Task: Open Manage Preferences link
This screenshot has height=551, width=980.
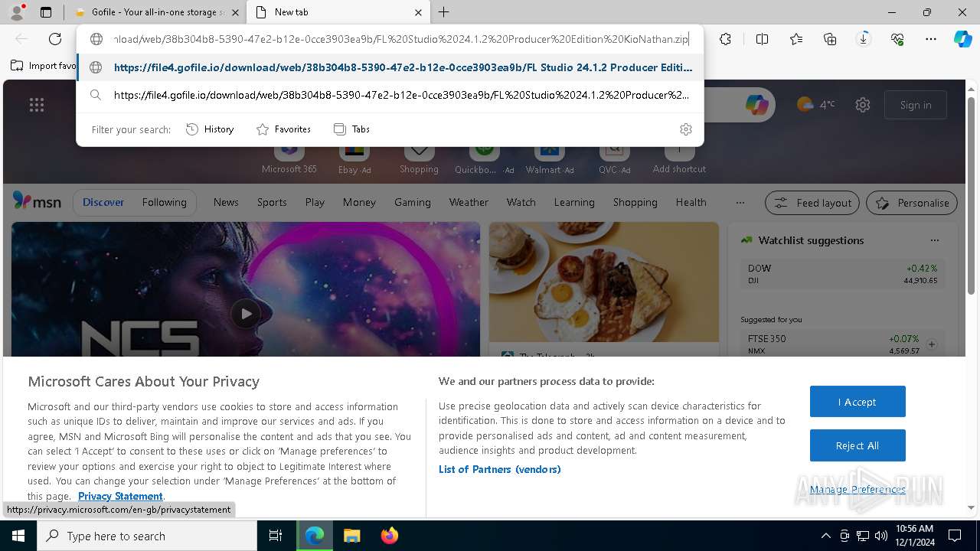Action: tap(857, 489)
